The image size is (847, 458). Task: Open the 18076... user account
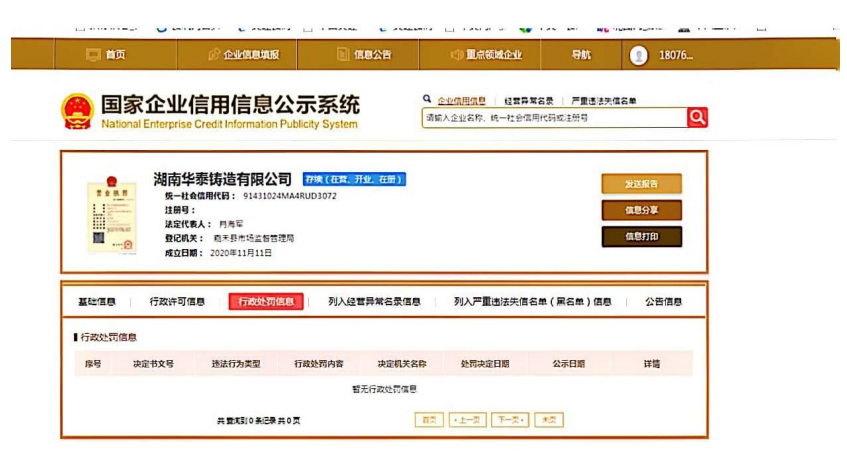coord(676,55)
